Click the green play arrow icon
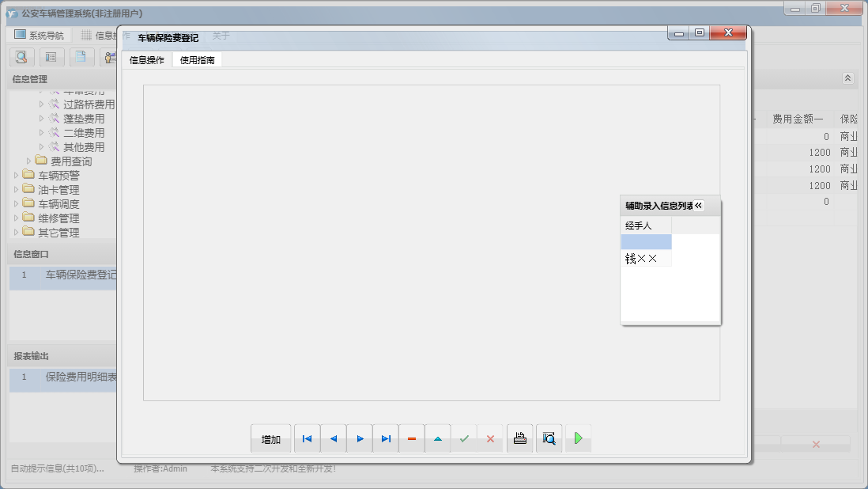868x489 pixels. pyautogui.click(x=579, y=438)
